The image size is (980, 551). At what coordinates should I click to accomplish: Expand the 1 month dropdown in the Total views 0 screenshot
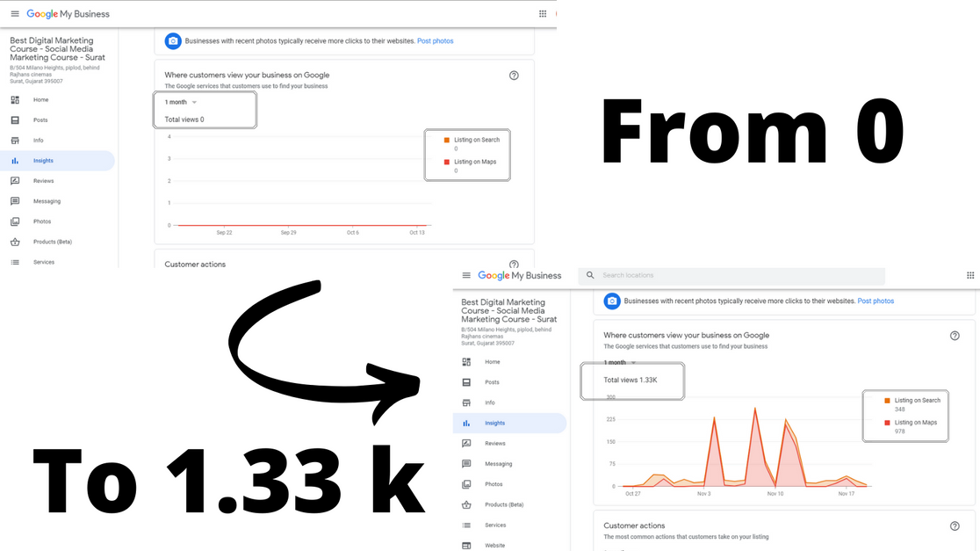pos(181,102)
